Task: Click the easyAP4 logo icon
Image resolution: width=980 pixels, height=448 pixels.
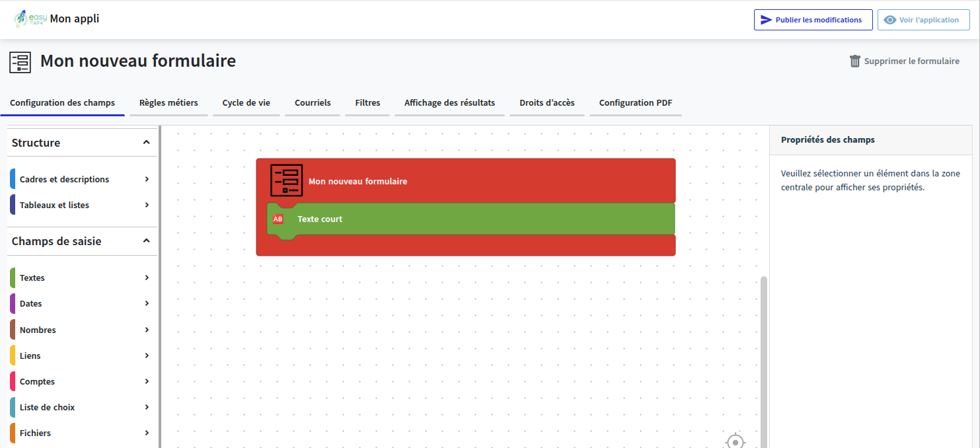Action: [30, 19]
